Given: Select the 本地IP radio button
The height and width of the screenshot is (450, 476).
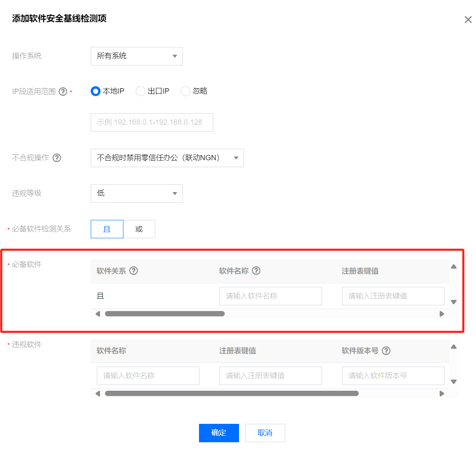Looking at the screenshot, I should pyautogui.click(x=95, y=91).
